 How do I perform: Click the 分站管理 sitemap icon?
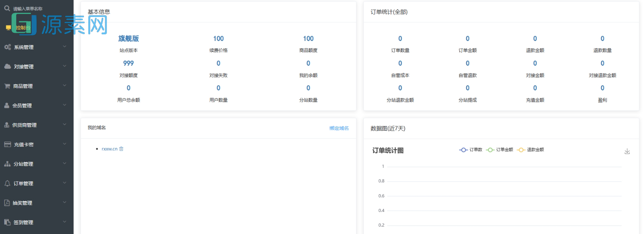pos(7,164)
